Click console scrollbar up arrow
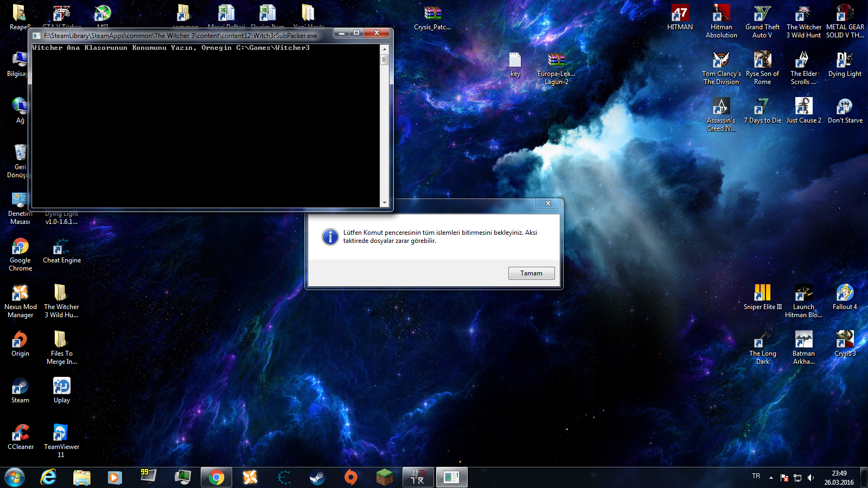Image resolution: width=868 pixels, height=488 pixels. (384, 48)
